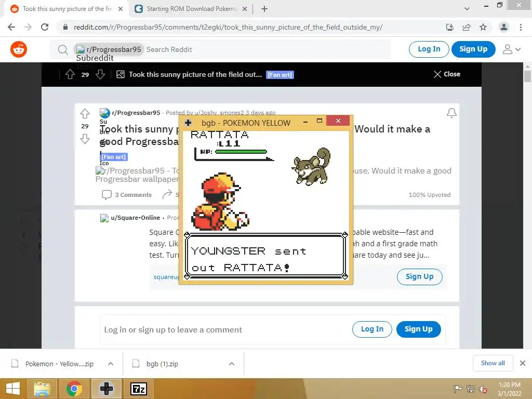
Task: Open 7-Zip from the taskbar
Action: pyautogui.click(x=138, y=389)
